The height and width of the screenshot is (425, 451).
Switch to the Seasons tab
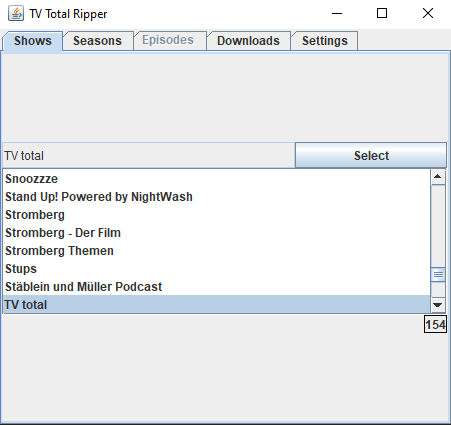(x=98, y=41)
